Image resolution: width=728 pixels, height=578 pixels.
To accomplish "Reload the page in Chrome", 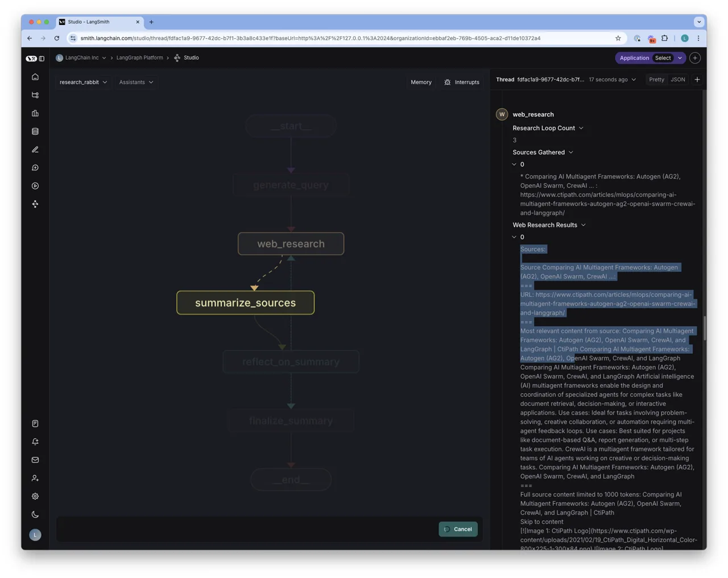I will click(56, 39).
